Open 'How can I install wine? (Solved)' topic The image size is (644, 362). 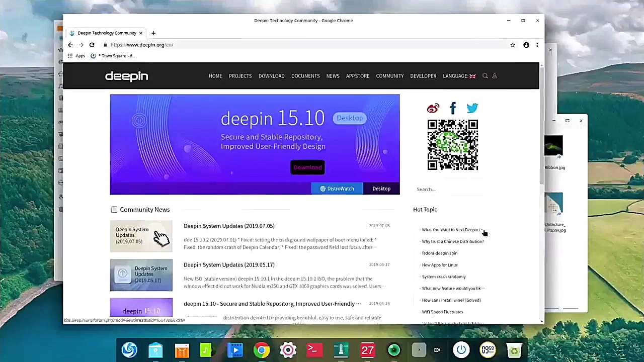pyautogui.click(x=451, y=300)
